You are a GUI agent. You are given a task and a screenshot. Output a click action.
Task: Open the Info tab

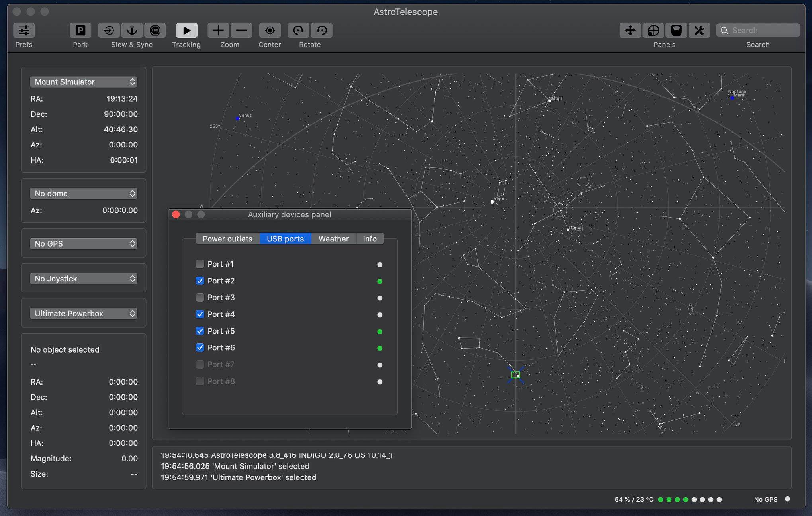pos(370,239)
